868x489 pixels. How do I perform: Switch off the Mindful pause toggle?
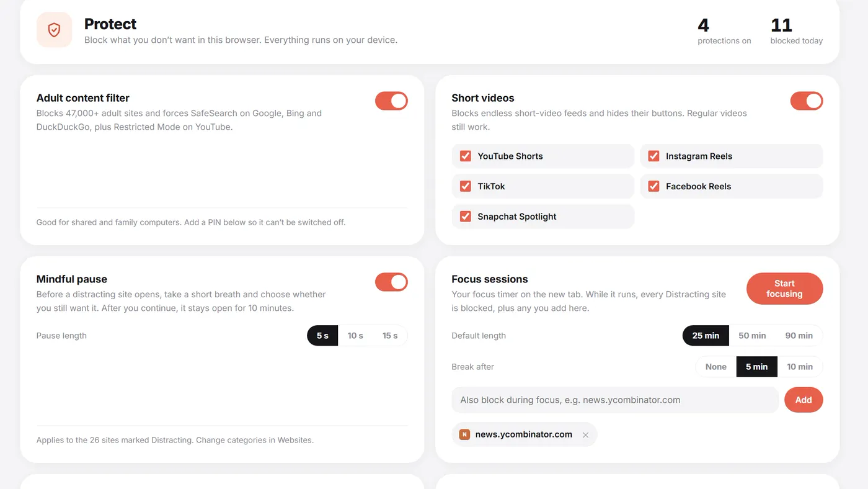(391, 282)
